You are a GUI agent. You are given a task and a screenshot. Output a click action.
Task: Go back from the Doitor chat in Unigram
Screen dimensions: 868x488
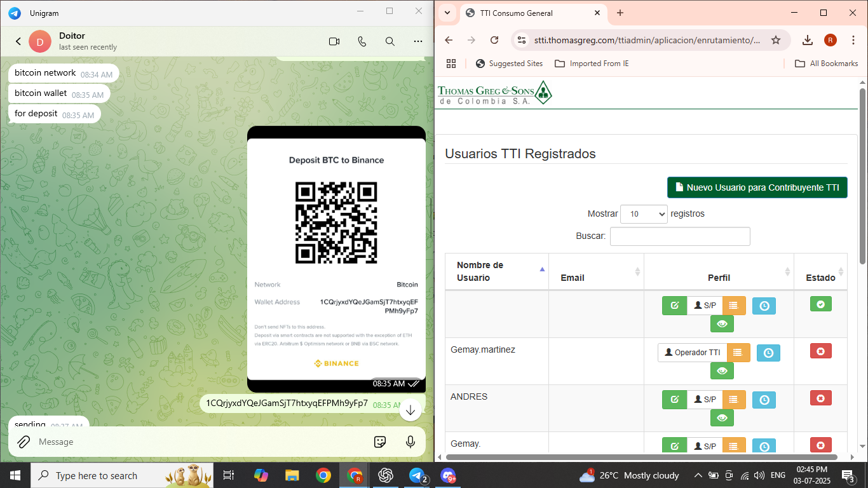[18, 41]
